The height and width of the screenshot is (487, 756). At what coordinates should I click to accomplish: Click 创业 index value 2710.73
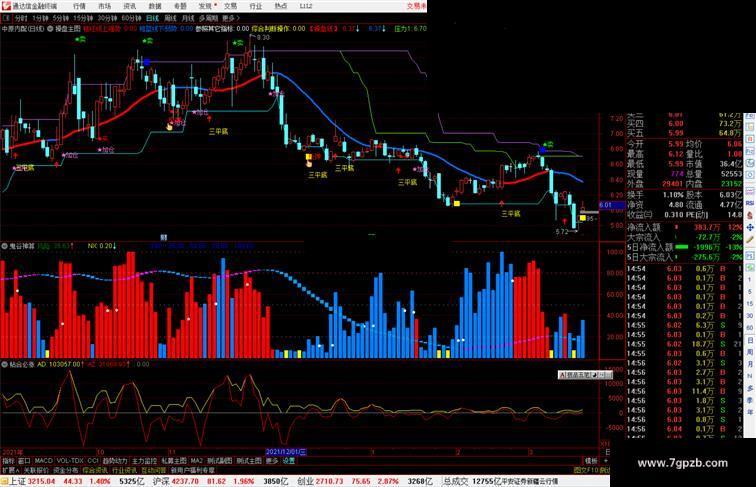(x=330, y=481)
